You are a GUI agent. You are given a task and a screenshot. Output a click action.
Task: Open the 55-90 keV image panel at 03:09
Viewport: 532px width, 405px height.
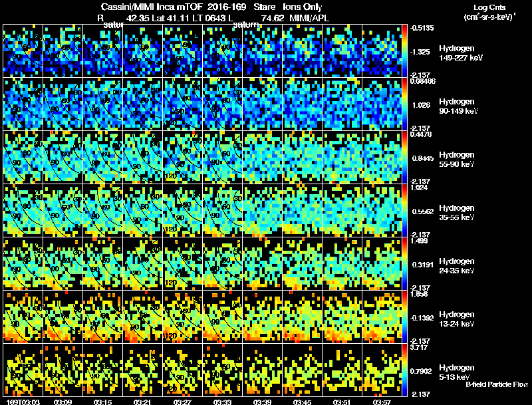point(63,157)
